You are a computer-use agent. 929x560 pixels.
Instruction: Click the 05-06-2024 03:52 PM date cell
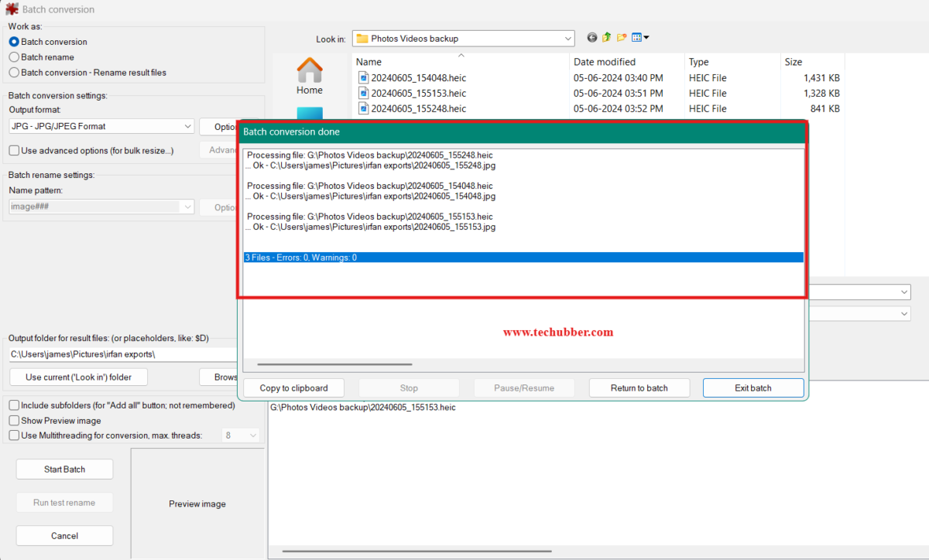618,108
